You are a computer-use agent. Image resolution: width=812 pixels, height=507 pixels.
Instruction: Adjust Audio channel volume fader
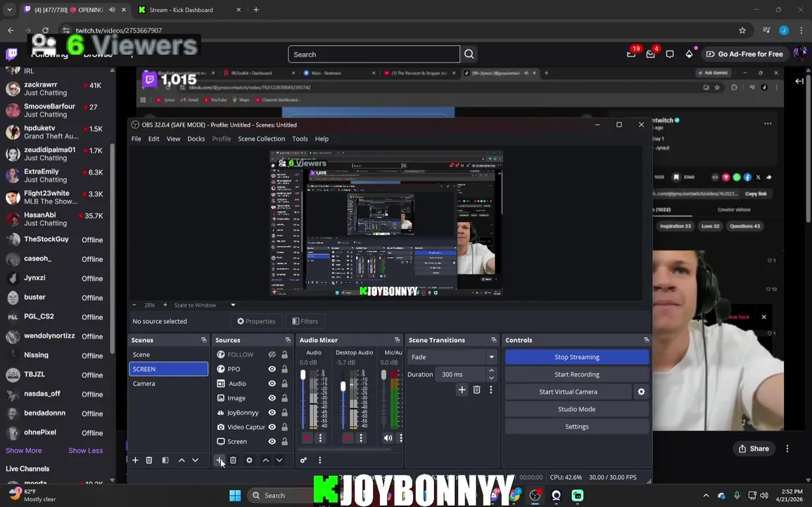(303, 375)
